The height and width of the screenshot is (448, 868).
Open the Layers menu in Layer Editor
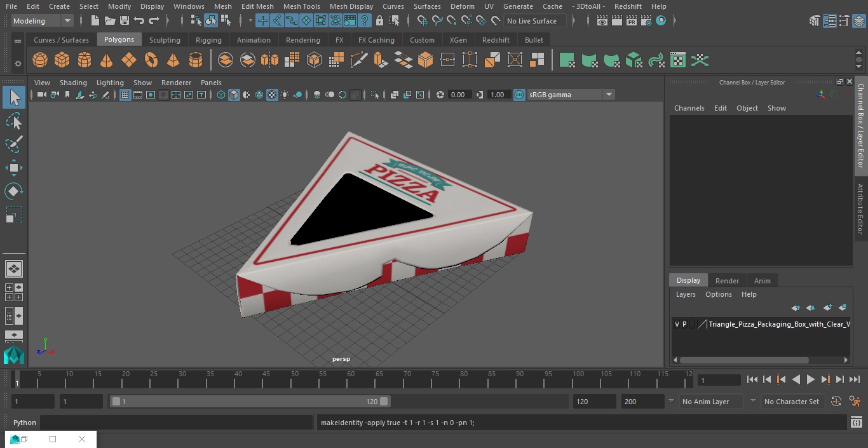[x=686, y=294]
